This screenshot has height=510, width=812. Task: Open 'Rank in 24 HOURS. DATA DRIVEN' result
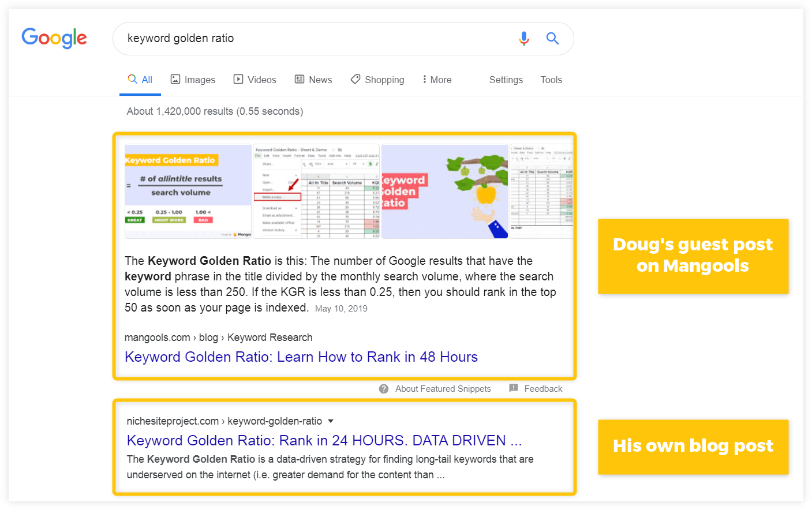(x=324, y=441)
